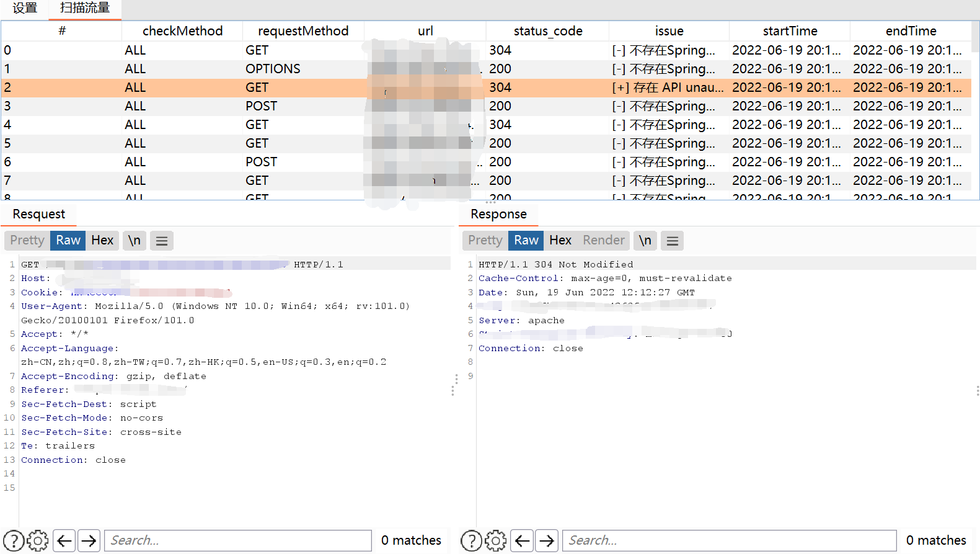
Task: Click 'Te: trailers' request header
Action: [58, 445]
